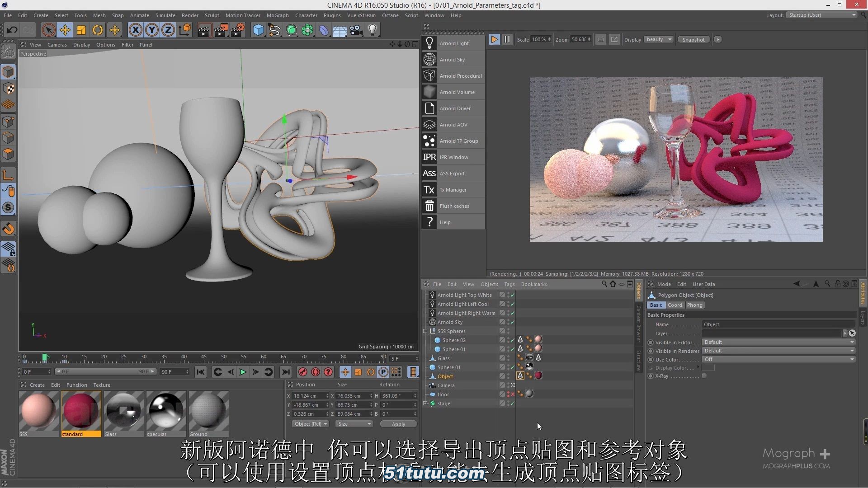Image resolution: width=868 pixels, height=488 pixels.
Task: Open the viewport Cameras menu
Action: [57, 45]
